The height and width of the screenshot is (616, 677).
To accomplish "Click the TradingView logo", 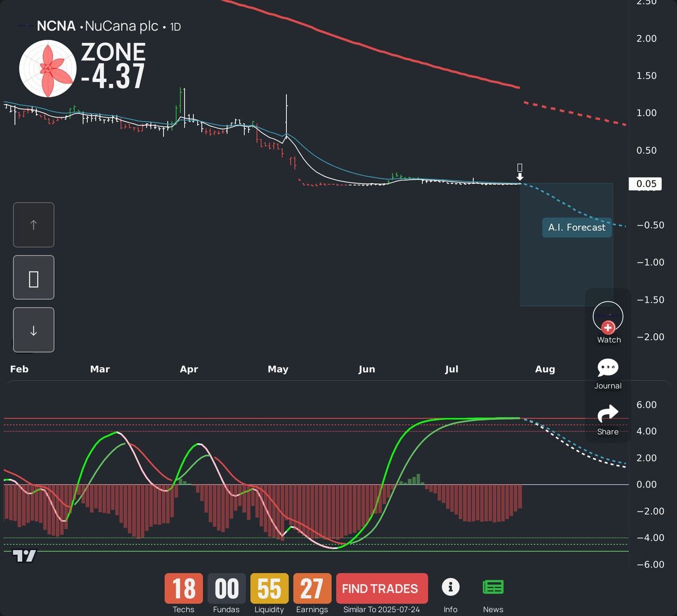I will click(24, 556).
